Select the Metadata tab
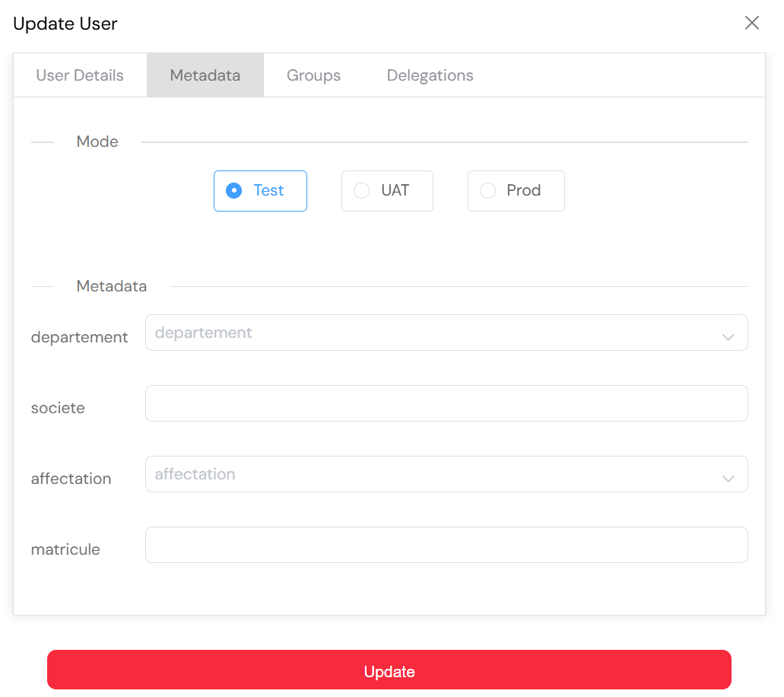This screenshot has height=697, width=784. click(x=205, y=75)
